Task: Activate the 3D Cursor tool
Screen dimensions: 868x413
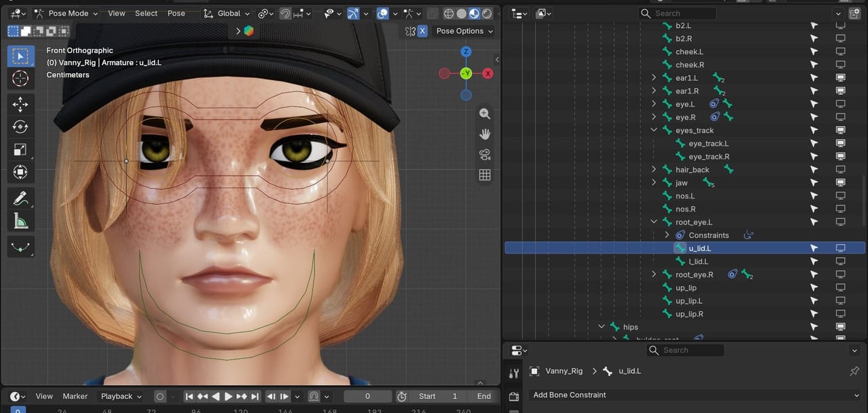Action: pos(20,79)
